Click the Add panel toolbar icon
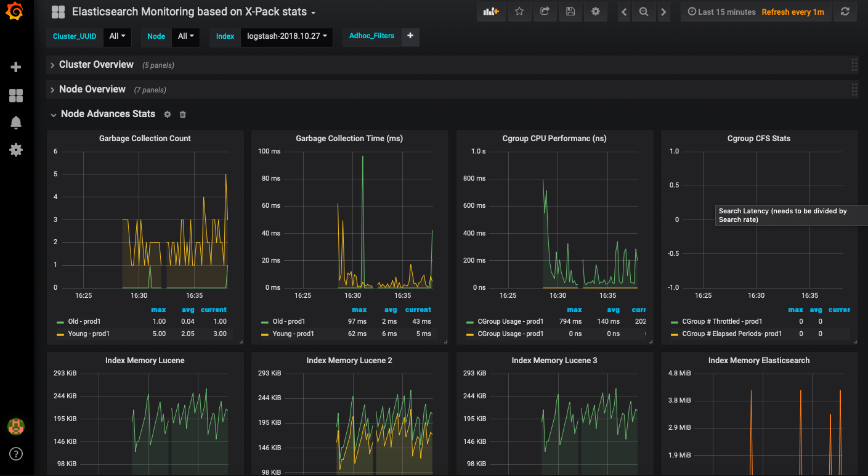Screen dimensions: 868x476 (491, 12)
